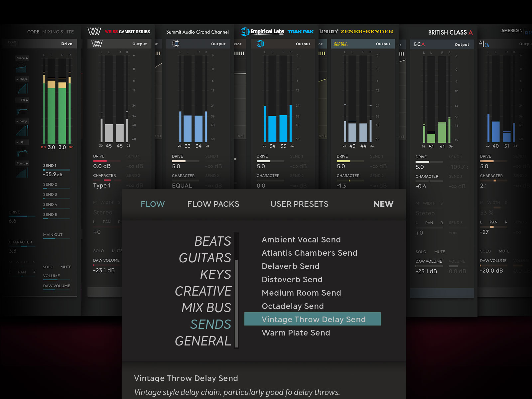Click the Summit Audio round logo icon
This screenshot has height=399, width=532.
176,44
